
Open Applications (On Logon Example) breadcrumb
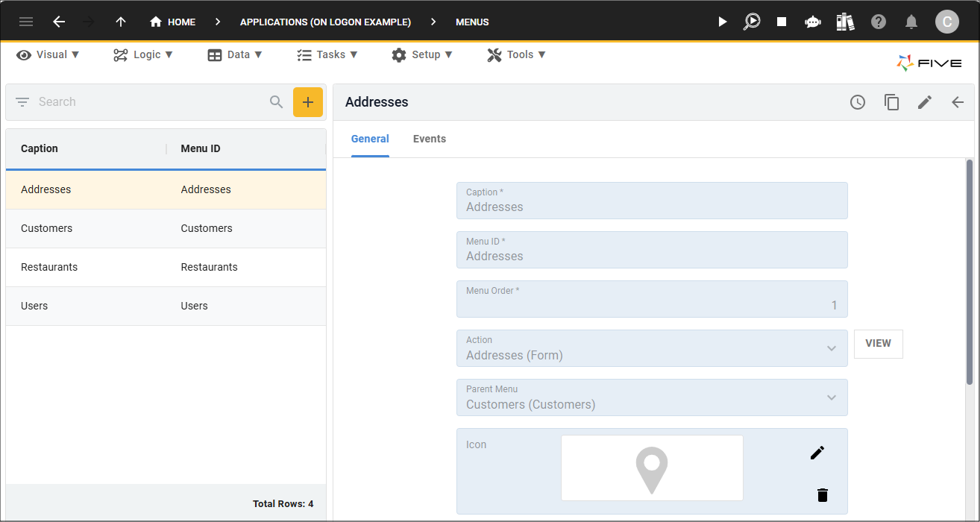pyautogui.click(x=325, y=22)
